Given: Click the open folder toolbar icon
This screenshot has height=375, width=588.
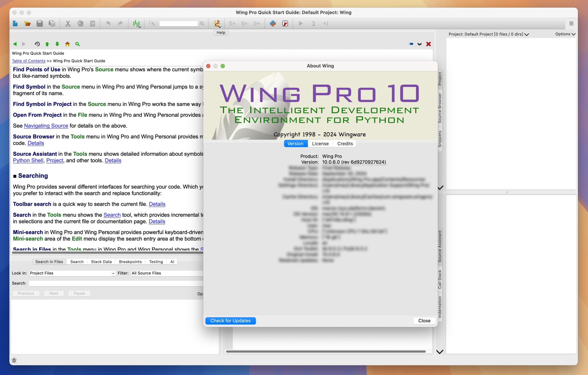Looking at the screenshot, I should (27, 23).
